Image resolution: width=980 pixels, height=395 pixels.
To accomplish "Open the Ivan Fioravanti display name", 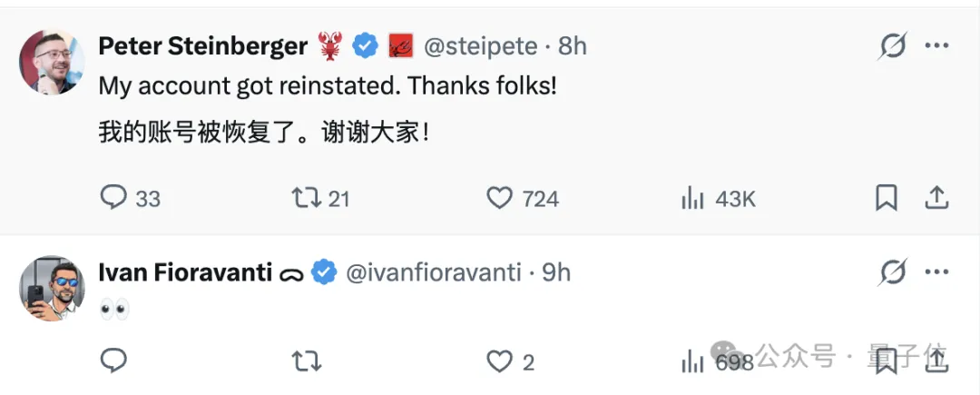I will coord(185,272).
